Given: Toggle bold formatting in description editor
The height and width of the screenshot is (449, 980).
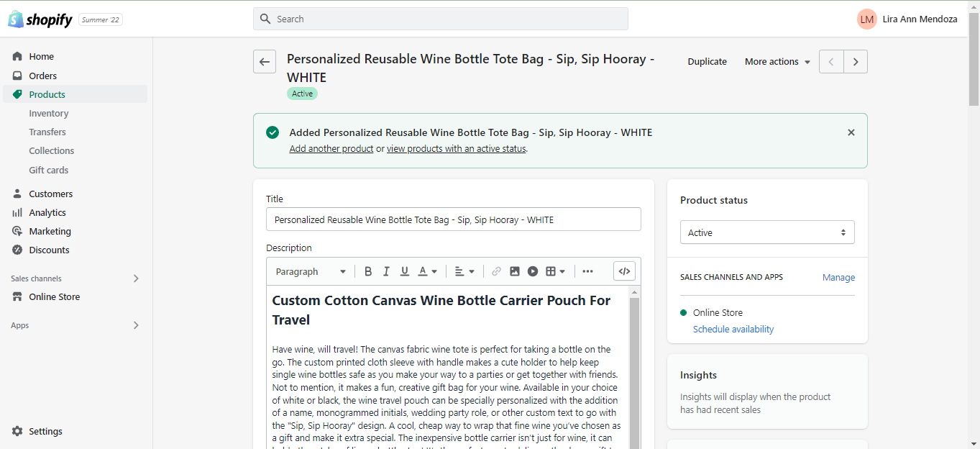Looking at the screenshot, I should pyautogui.click(x=368, y=271).
